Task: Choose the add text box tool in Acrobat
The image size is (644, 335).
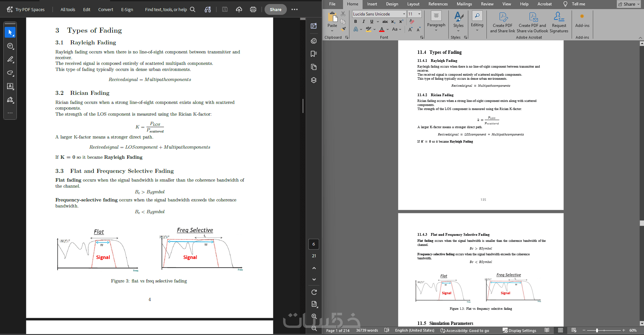Action: [10, 86]
